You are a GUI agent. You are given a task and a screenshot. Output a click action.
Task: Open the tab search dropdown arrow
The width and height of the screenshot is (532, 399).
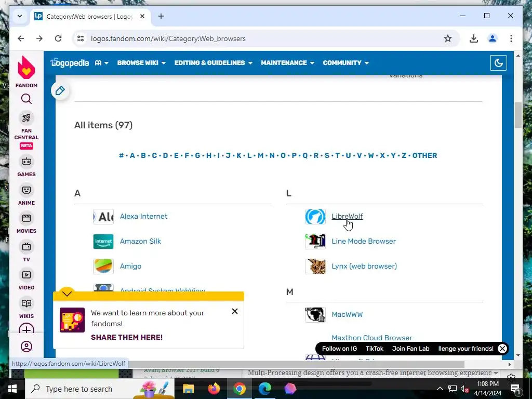[x=20, y=16]
